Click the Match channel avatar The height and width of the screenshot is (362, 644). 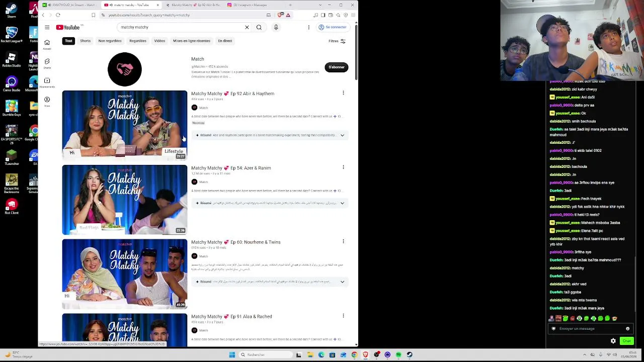tap(125, 69)
